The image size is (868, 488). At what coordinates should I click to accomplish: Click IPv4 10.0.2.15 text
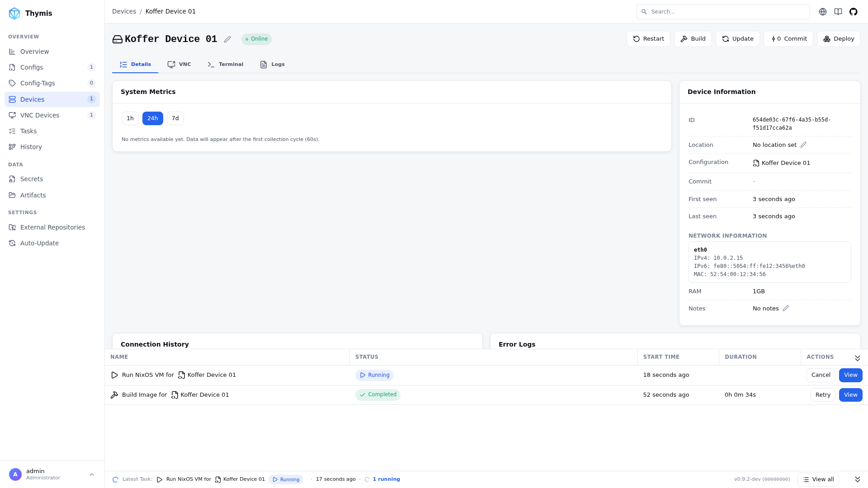coord(718,258)
